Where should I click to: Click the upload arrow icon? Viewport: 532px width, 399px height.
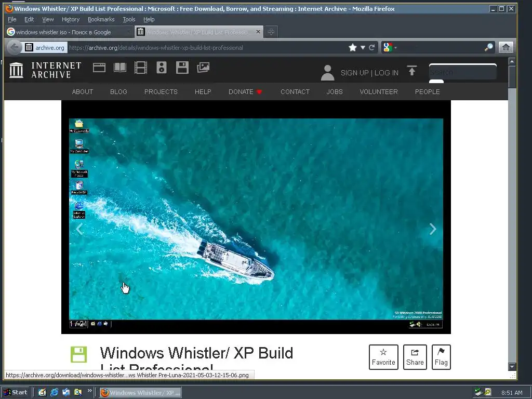[x=412, y=71]
